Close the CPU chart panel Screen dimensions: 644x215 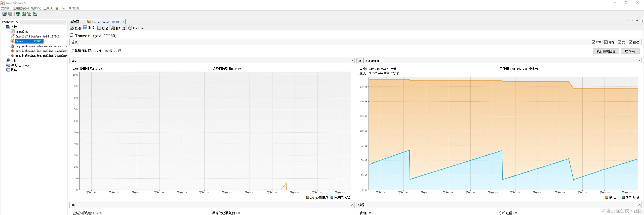(x=352, y=61)
